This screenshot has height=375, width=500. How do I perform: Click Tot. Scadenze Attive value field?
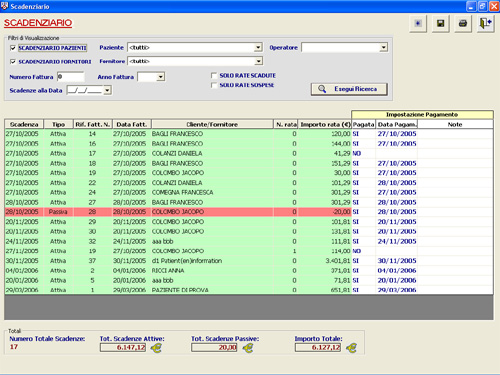coord(123,348)
